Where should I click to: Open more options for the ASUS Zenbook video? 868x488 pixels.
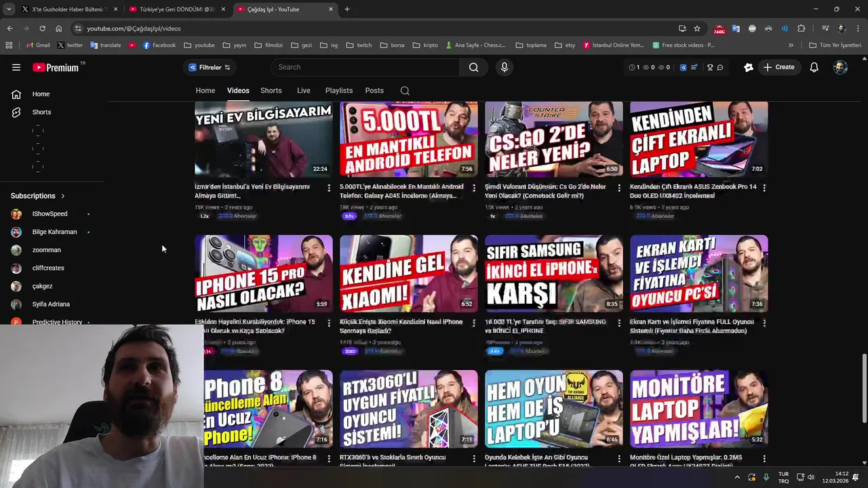click(764, 188)
